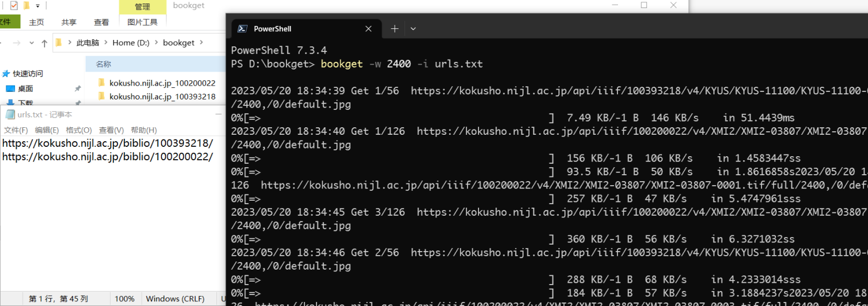The image size is (868, 306).
Task: Open a new terminal tab with plus
Action: pos(395,29)
